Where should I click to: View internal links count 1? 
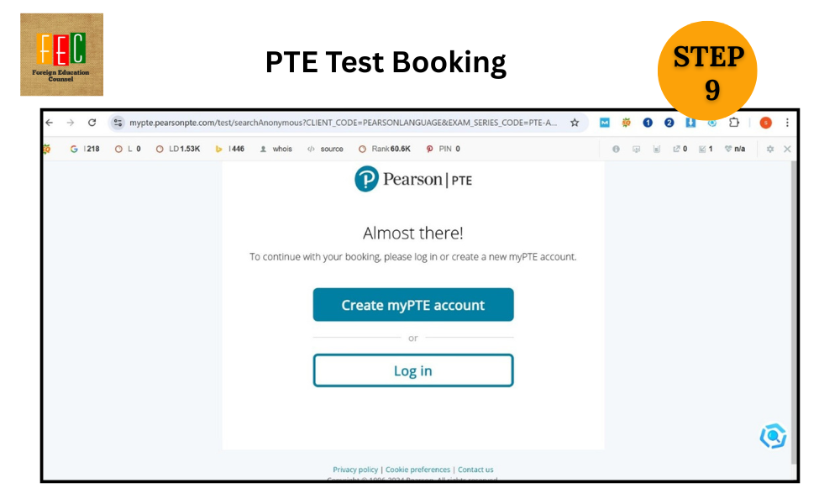point(706,149)
